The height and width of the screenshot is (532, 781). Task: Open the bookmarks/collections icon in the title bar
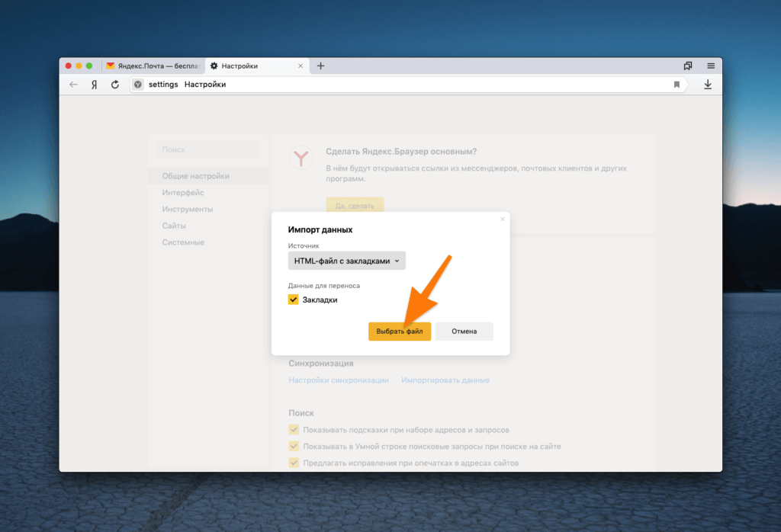[688, 66]
